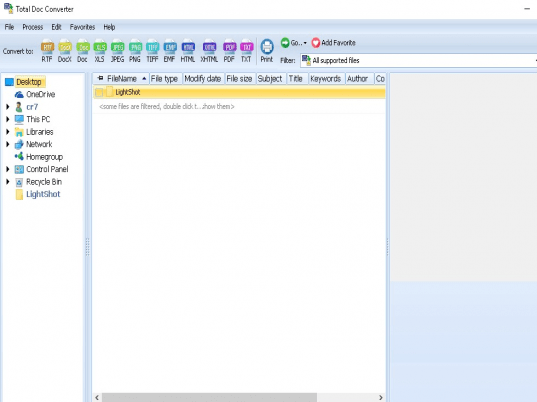Select LightShot folder in tree
The image size is (537, 402).
(43, 194)
